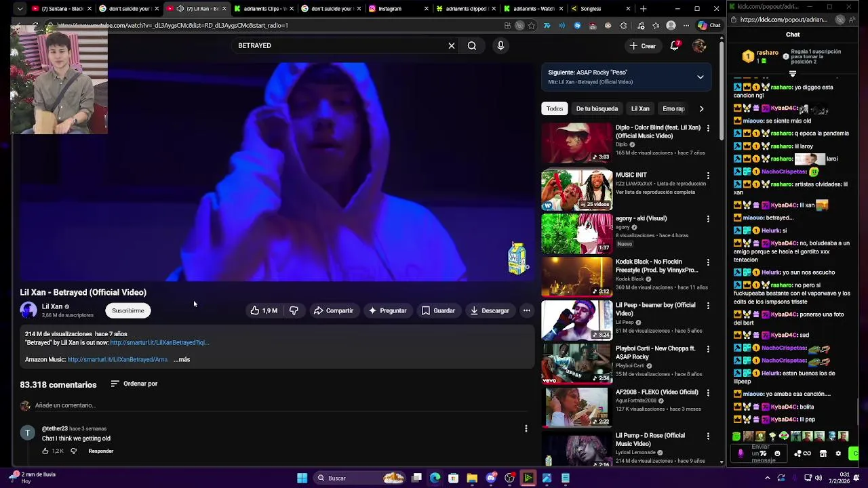Open YouTube account avatar menu
The image size is (868, 488).
[699, 45]
